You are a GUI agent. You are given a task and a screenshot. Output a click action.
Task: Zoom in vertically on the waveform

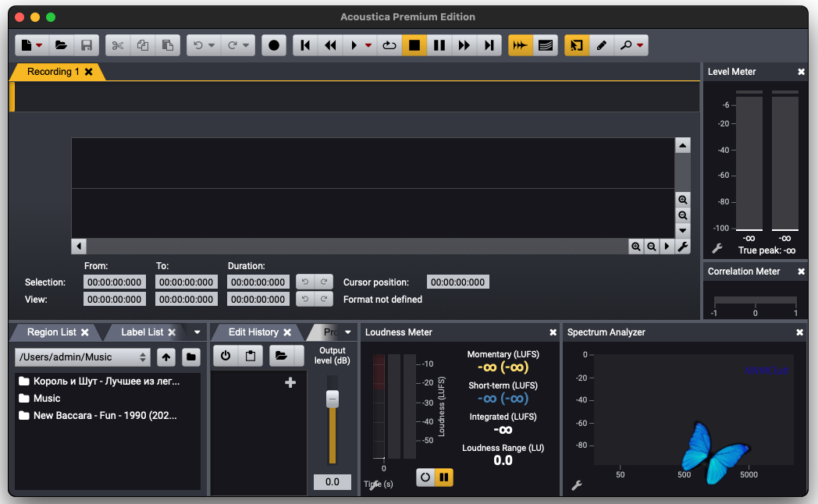(682, 200)
